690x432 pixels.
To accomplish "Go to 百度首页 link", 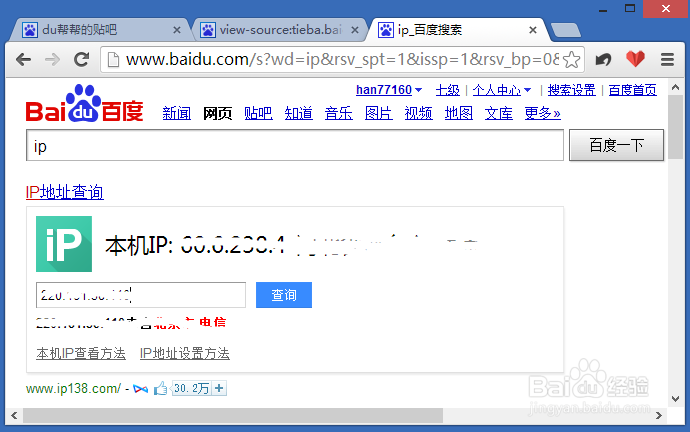I will [632, 90].
